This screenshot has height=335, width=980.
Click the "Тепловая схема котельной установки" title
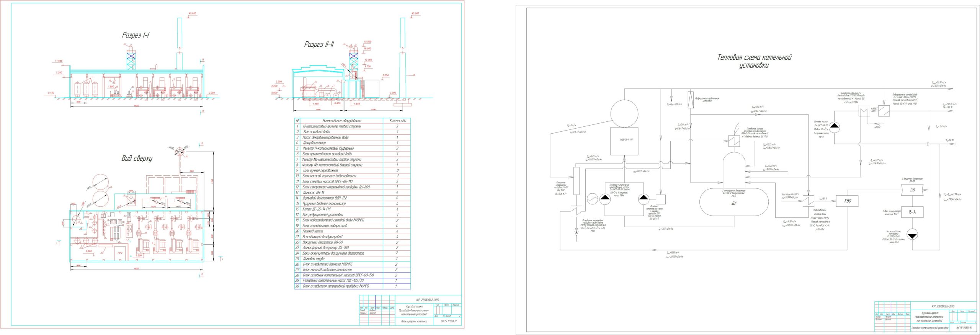pos(754,61)
